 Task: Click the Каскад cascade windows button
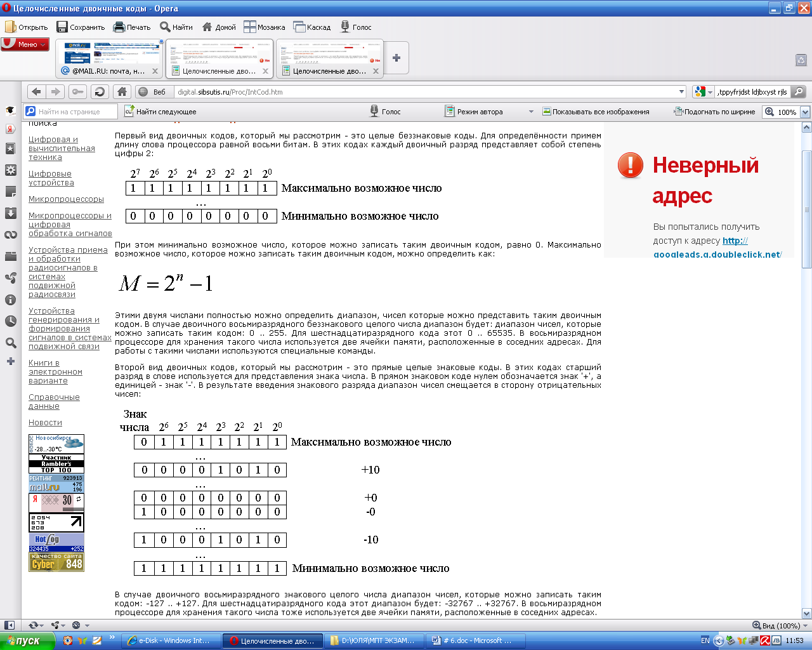(312, 27)
